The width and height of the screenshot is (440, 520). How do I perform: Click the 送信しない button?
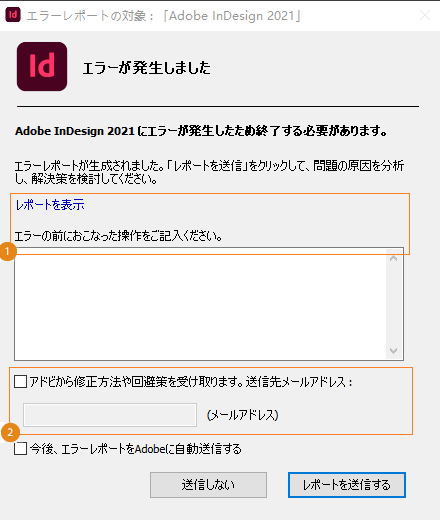coord(208,485)
